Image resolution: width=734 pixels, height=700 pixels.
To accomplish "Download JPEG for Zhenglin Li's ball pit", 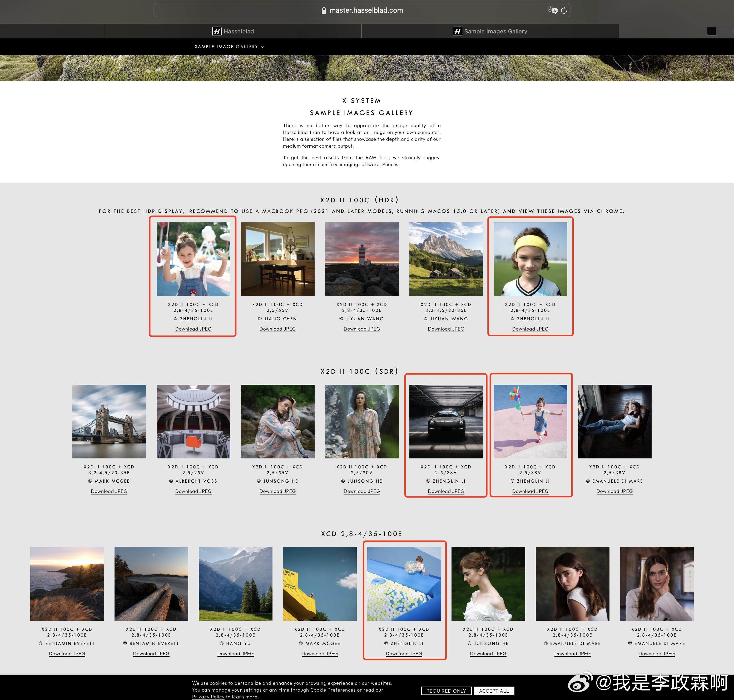I will (x=404, y=653).
